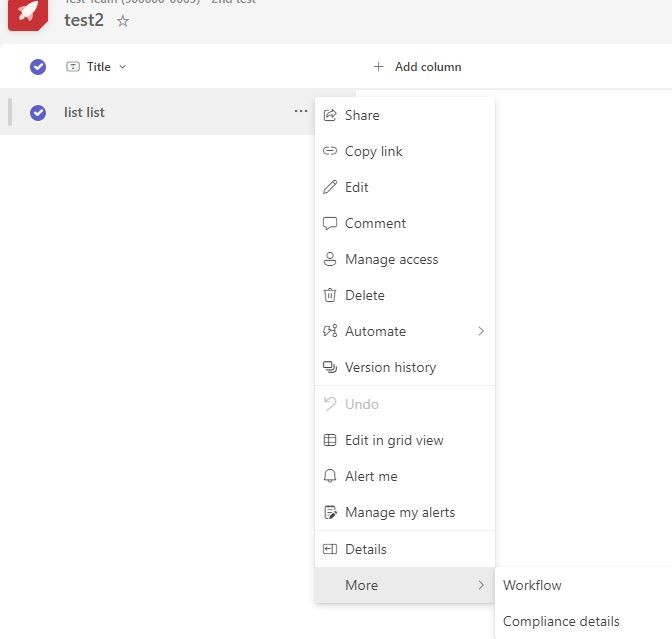This screenshot has height=639, width=672.
Task: Expand More submenu chevron
Action: point(481,585)
